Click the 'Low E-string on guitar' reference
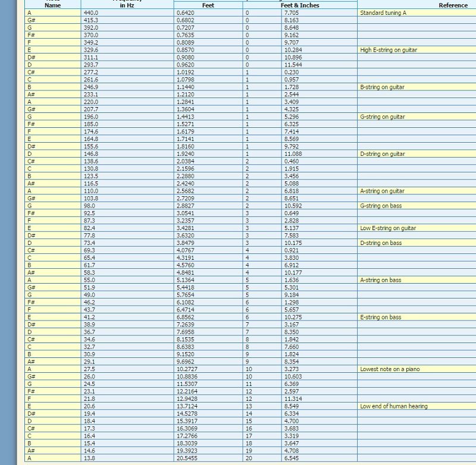 pos(416,228)
